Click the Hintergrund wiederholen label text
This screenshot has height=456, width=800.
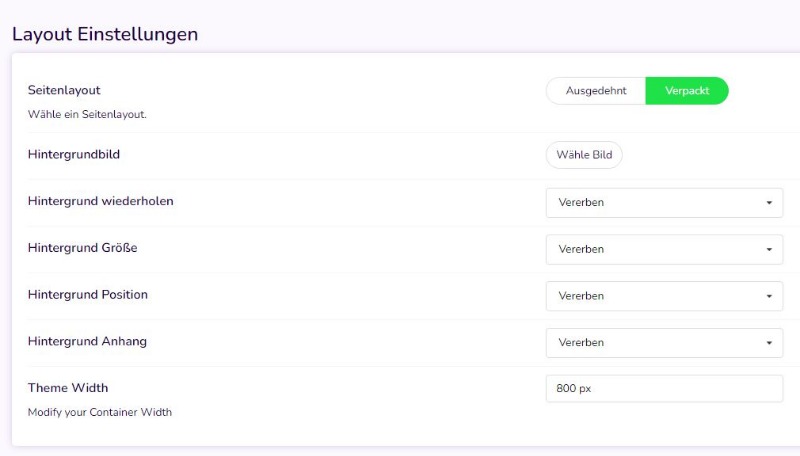[x=100, y=201]
